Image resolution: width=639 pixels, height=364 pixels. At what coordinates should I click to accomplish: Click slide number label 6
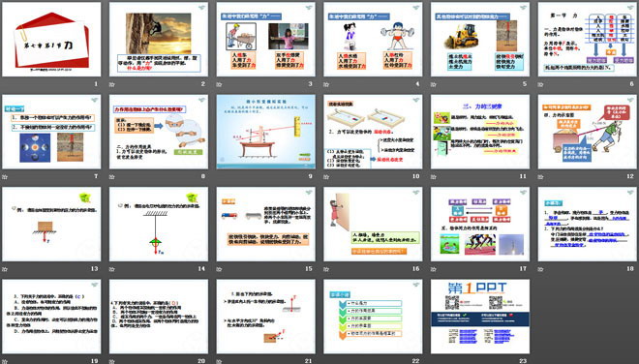coord(631,84)
